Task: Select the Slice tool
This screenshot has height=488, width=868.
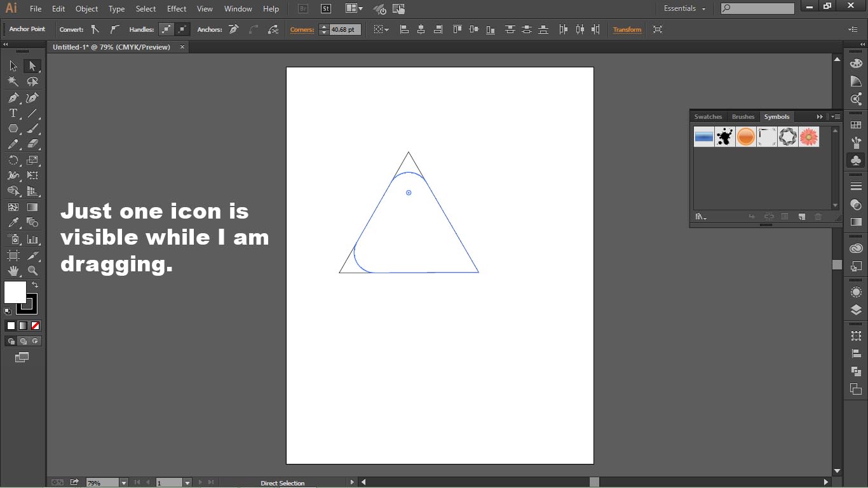Action: [32, 255]
